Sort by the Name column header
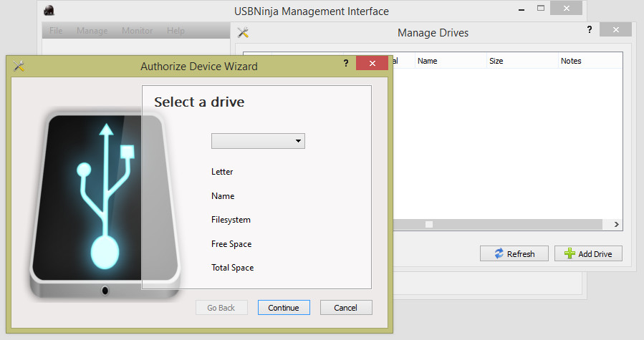Image resolution: width=644 pixels, height=340 pixels. coord(451,61)
